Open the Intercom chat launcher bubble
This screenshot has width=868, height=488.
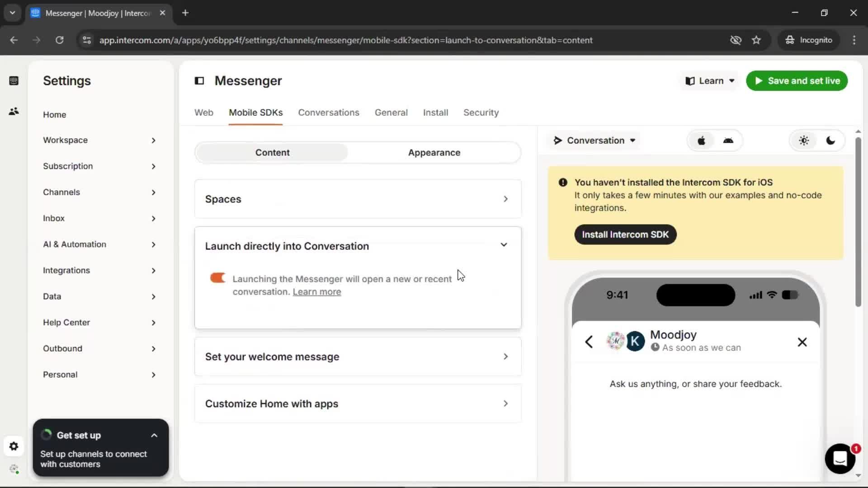tap(840, 459)
